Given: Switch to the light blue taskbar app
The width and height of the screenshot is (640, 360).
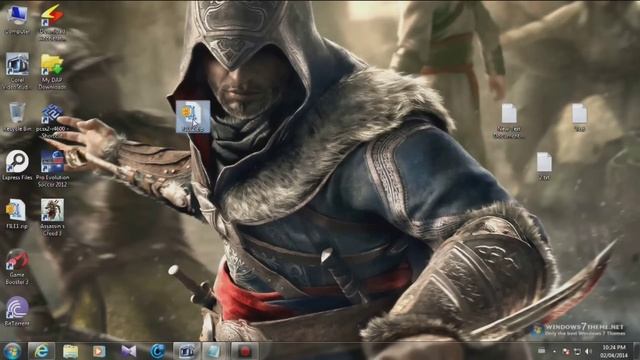Looking at the screenshot, I should point(213,351).
